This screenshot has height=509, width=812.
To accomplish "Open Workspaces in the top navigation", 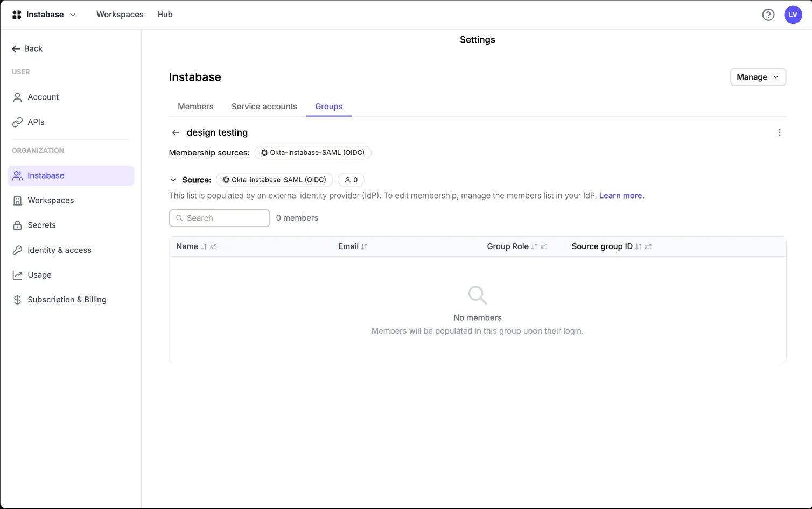I will click(120, 15).
